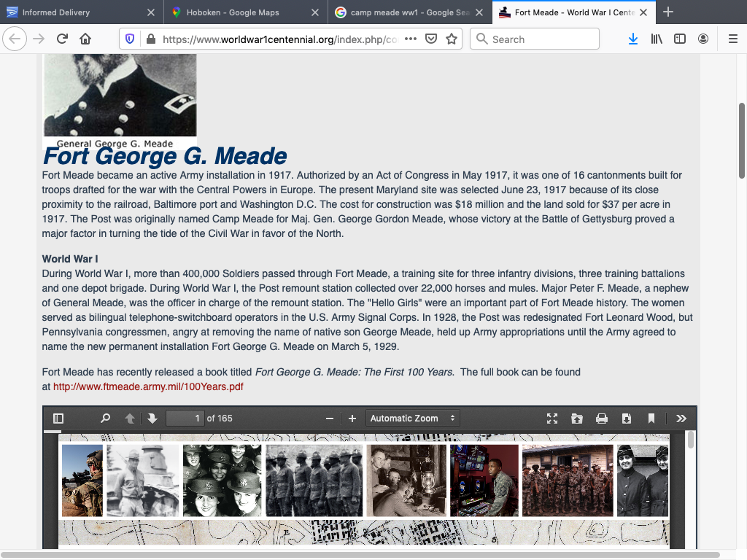Image resolution: width=747 pixels, height=560 pixels.
Task: Zoom out of the PDF
Action: (x=330, y=419)
